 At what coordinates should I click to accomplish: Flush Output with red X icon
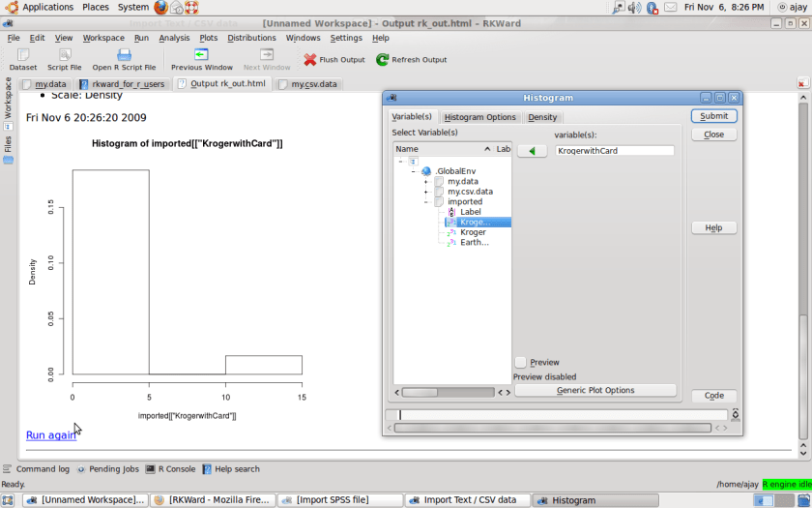click(x=333, y=60)
